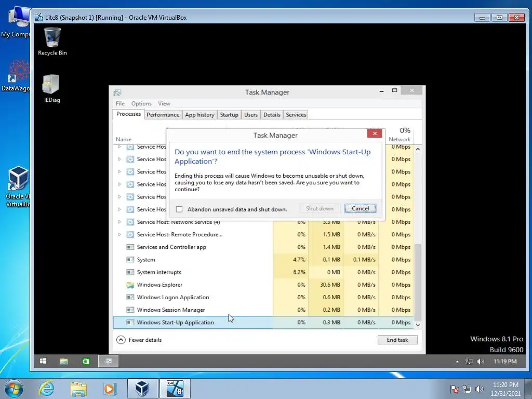Open Windows Media Player on the host taskbar
The width and height of the screenshot is (532, 399).
(x=110, y=389)
